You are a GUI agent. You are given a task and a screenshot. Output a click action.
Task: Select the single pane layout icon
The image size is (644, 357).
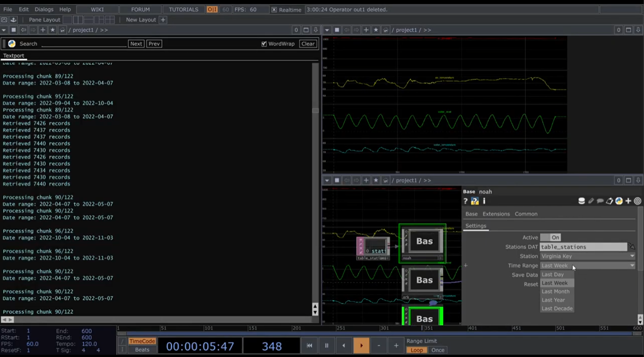coord(67,20)
